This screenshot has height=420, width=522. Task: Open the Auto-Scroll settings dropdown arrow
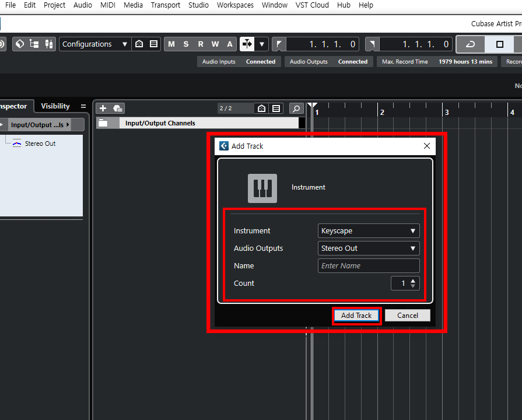click(262, 44)
